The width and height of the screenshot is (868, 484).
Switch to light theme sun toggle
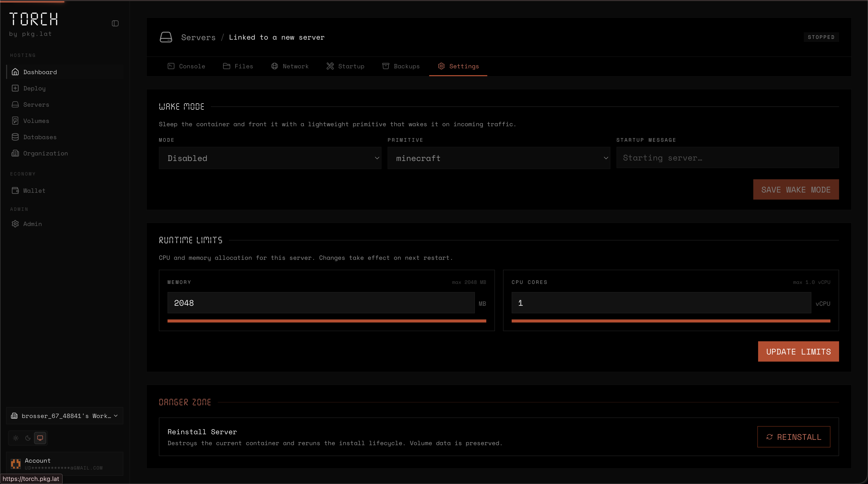tap(16, 438)
